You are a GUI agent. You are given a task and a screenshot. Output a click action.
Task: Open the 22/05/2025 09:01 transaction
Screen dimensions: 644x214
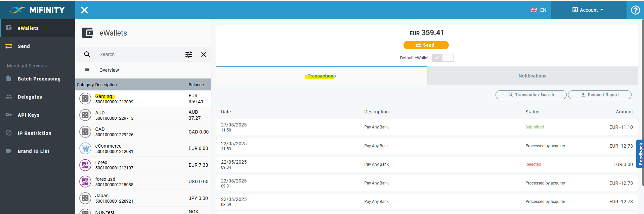[x=427, y=183]
